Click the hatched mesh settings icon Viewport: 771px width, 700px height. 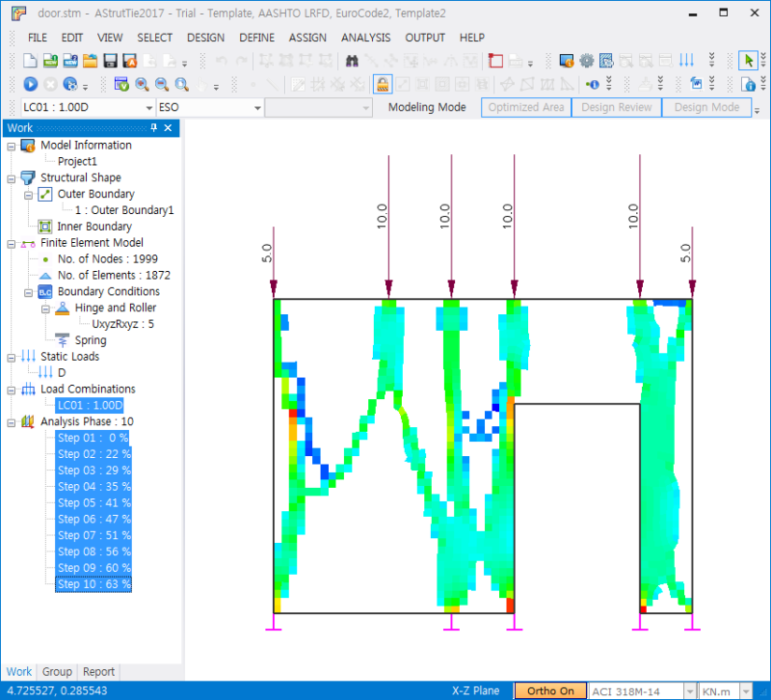(x=606, y=61)
